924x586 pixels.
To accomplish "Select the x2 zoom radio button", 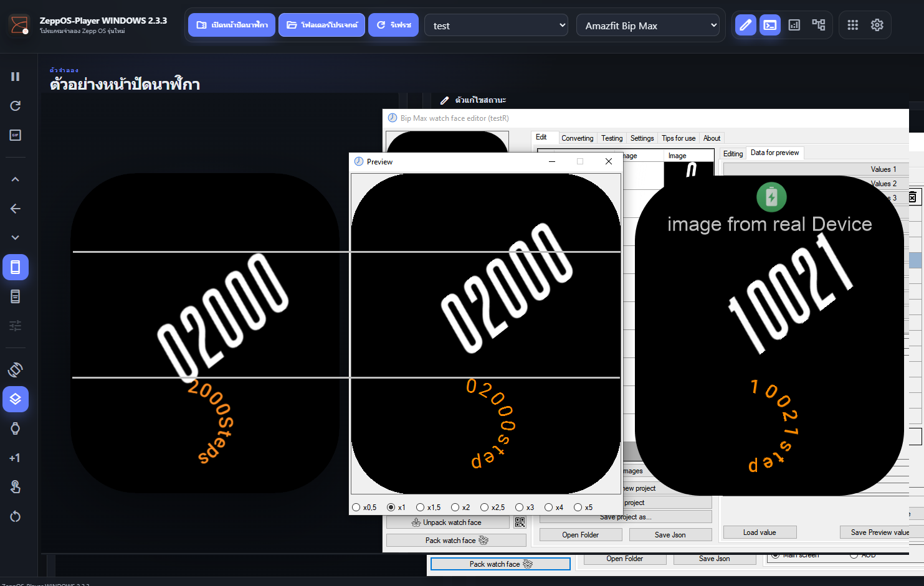I will 455,508.
